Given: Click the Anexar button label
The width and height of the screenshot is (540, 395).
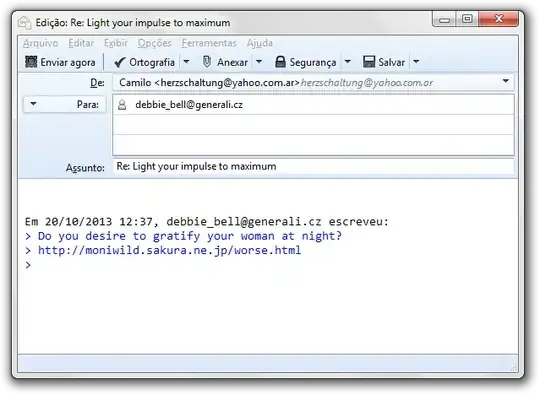Looking at the screenshot, I should click(232, 62).
